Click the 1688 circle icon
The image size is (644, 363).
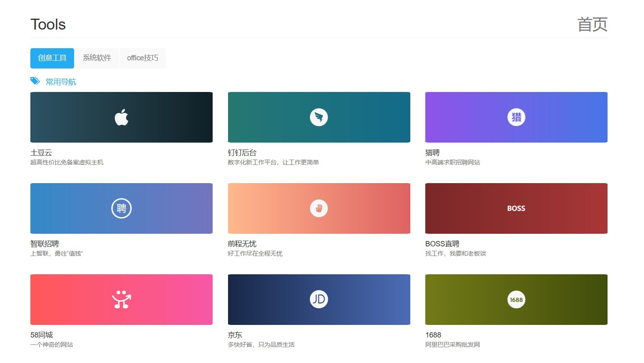[x=516, y=300]
